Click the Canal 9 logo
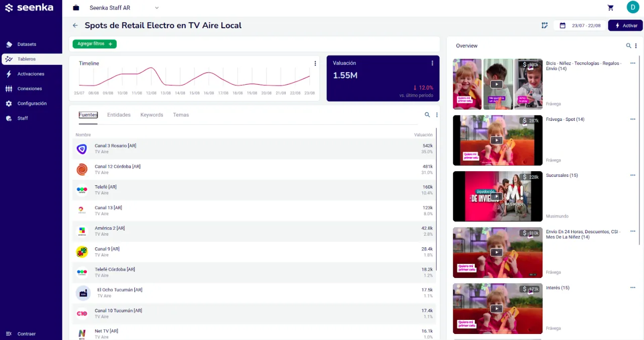The image size is (644, 340). click(82, 252)
